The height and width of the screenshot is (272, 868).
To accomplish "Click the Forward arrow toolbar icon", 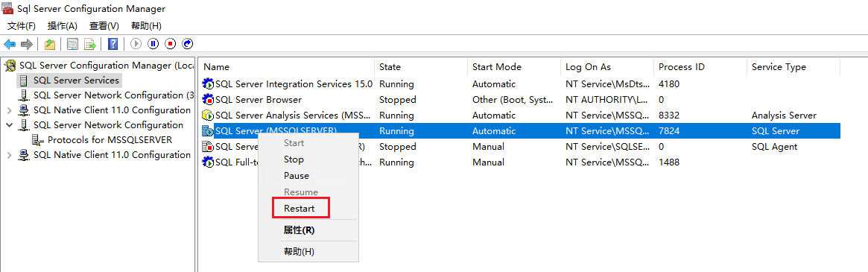I will tap(27, 44).
